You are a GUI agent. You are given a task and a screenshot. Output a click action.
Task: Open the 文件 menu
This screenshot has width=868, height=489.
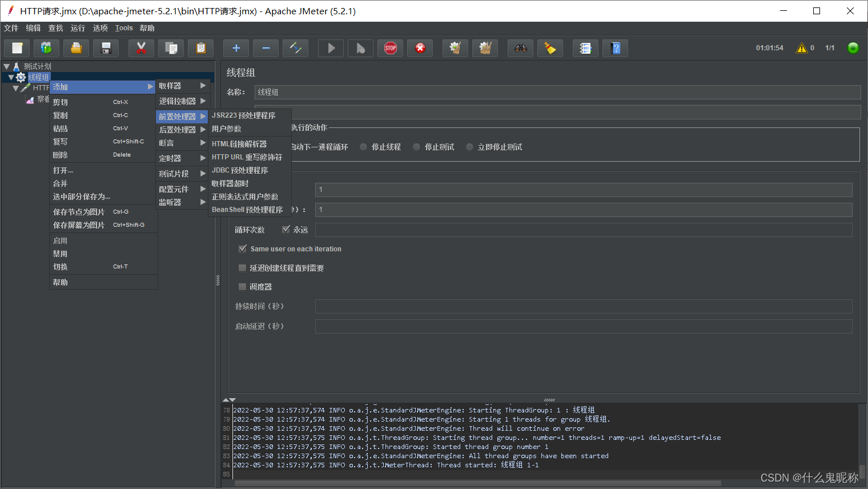tap(11, 28)
